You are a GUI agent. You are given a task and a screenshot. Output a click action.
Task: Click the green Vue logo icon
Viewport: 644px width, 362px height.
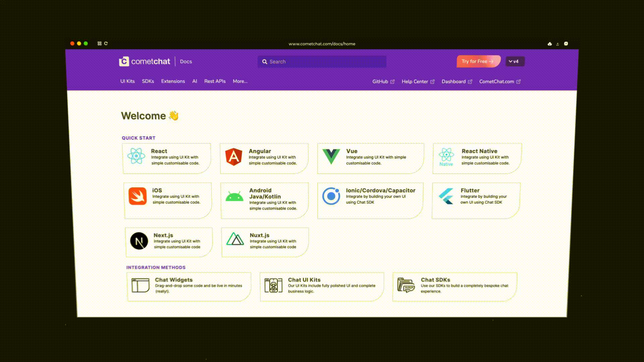[331, 156]
